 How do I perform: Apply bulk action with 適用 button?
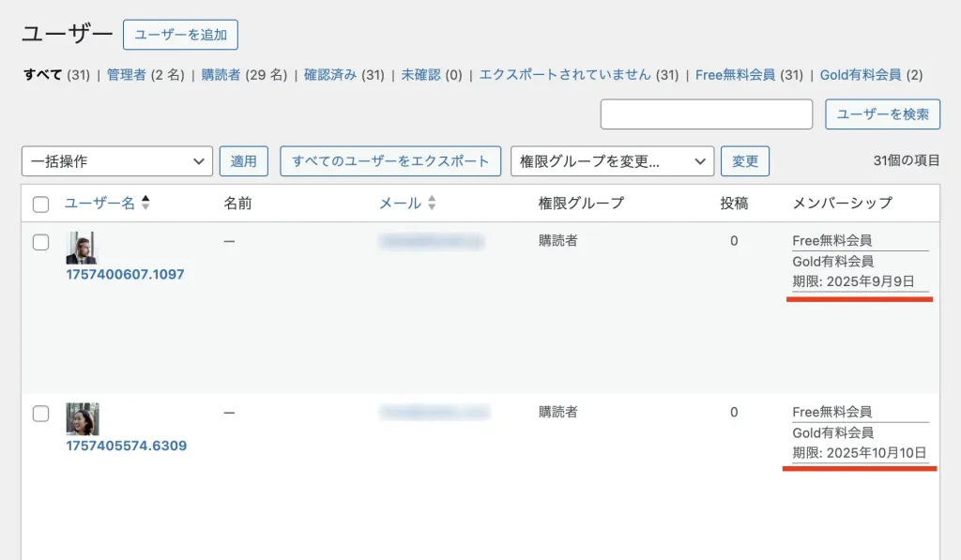point(244,161)
